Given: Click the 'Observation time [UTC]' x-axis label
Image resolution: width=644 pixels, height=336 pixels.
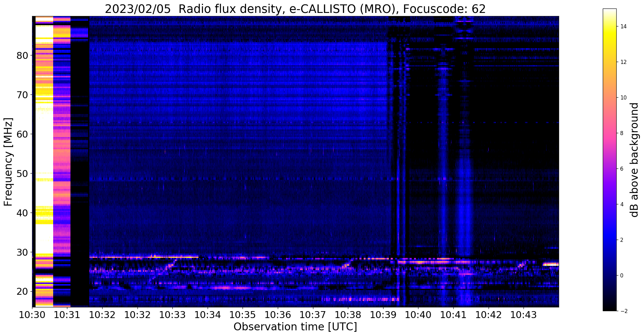Looking at the screenshot, I should pos(295,327).
